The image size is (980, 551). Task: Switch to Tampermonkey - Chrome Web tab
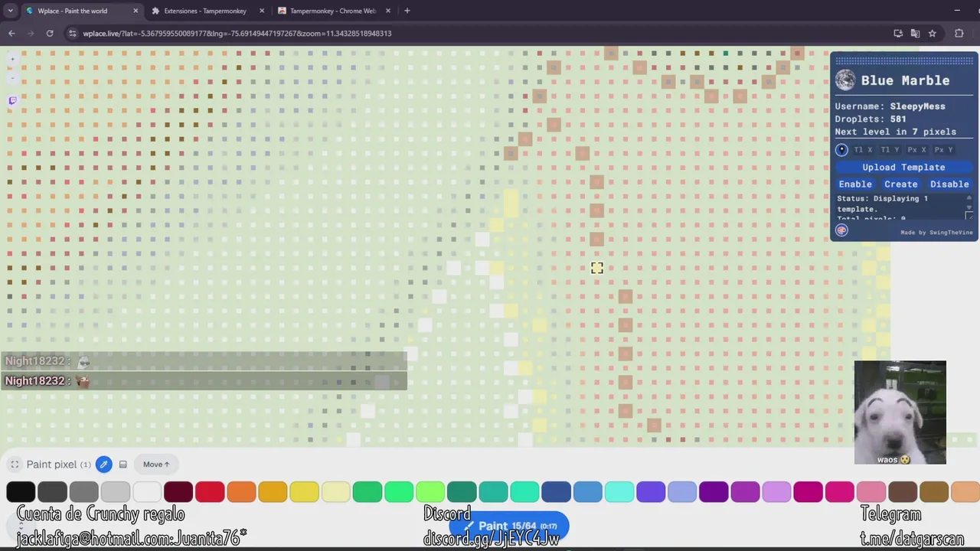[x=332, y=11]
